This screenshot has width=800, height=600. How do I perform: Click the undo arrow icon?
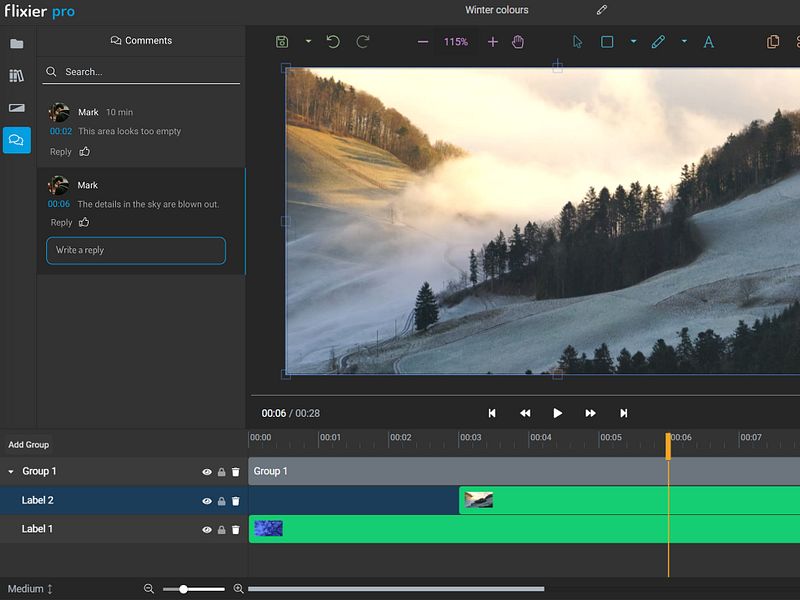pos(333,42)
